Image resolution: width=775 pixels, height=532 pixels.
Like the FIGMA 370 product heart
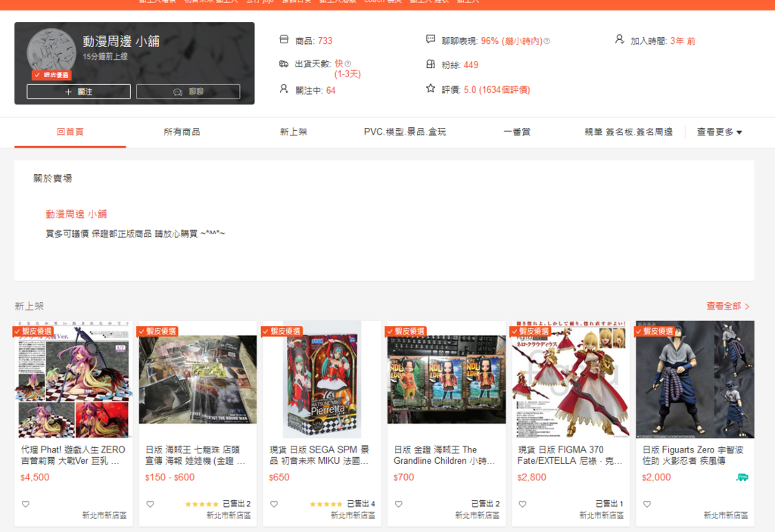coord(522,504)
